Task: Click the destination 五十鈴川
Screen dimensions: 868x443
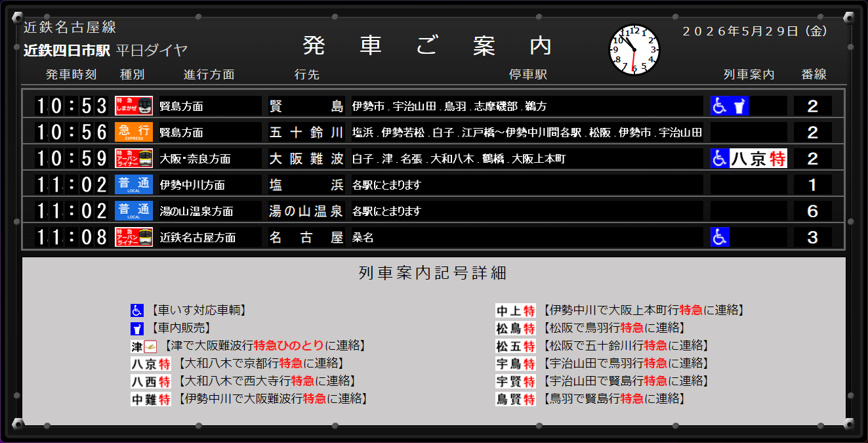Action: tap(306, 132)
